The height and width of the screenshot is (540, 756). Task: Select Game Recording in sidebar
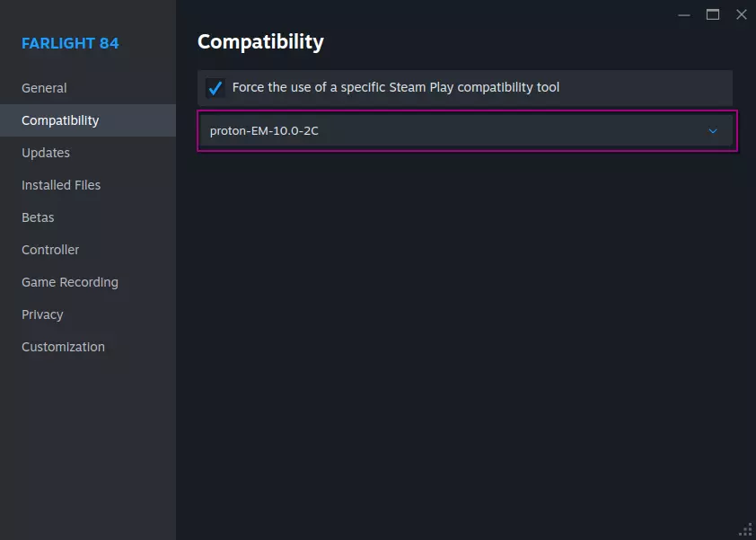click(x=70, y=282)
